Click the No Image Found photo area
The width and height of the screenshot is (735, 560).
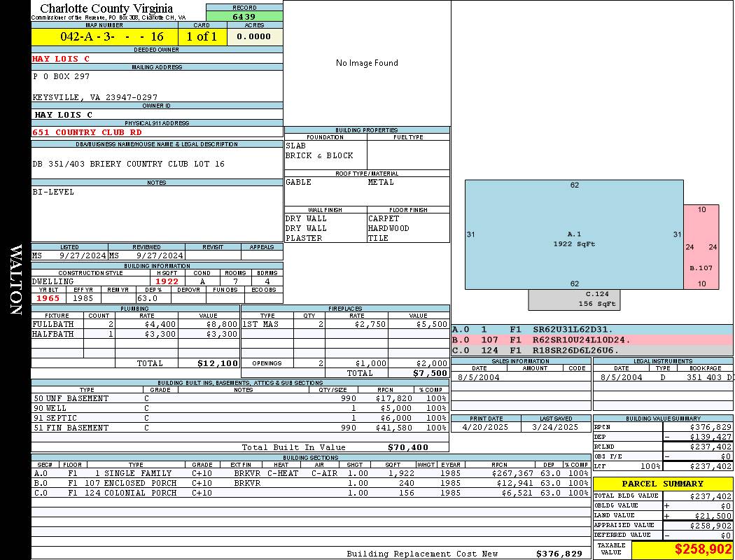point(367,63)
